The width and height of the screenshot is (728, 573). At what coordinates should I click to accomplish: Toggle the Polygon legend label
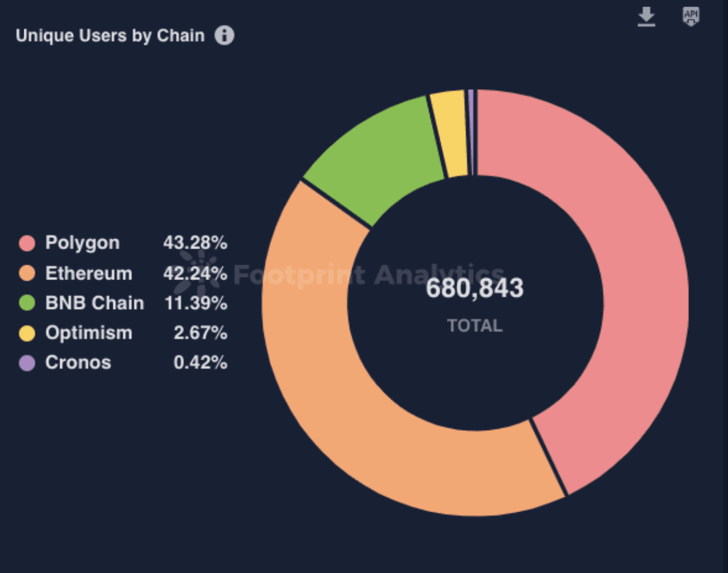click(x=82, y=243)
